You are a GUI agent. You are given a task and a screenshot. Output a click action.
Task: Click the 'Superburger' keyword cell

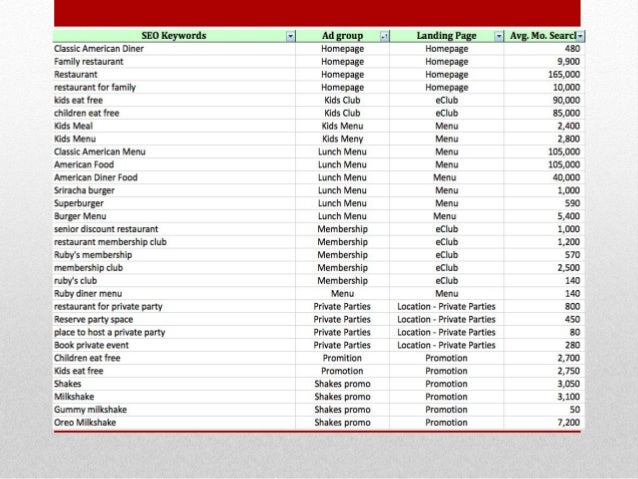[174, 203]
